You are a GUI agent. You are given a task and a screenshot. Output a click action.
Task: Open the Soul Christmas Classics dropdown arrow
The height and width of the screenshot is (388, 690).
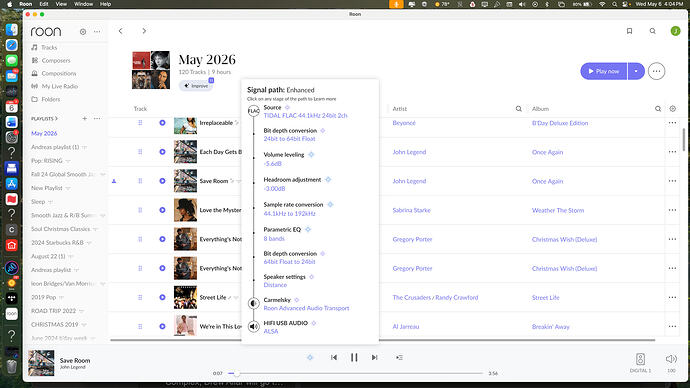95,229
